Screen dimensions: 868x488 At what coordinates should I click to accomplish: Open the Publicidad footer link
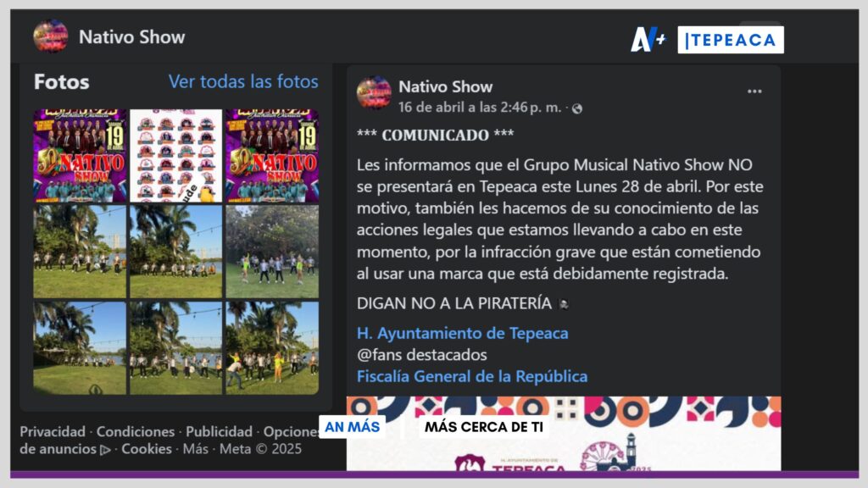click(x=219, y=431)
